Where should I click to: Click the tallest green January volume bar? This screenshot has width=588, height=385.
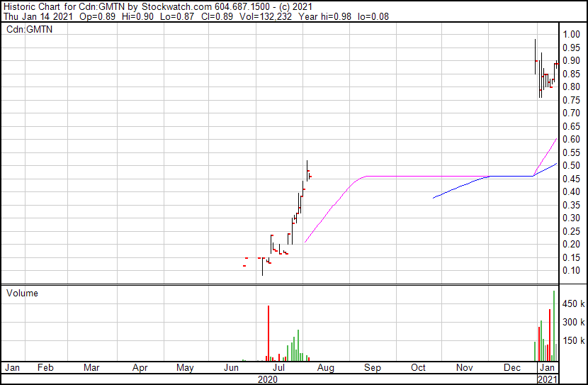click(554, 325)
